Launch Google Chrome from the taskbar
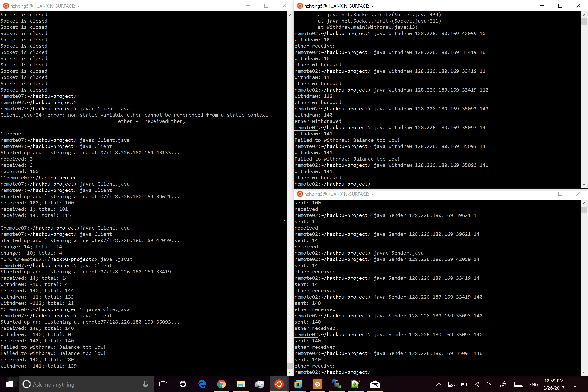588x392 pixels. (221, 384)
